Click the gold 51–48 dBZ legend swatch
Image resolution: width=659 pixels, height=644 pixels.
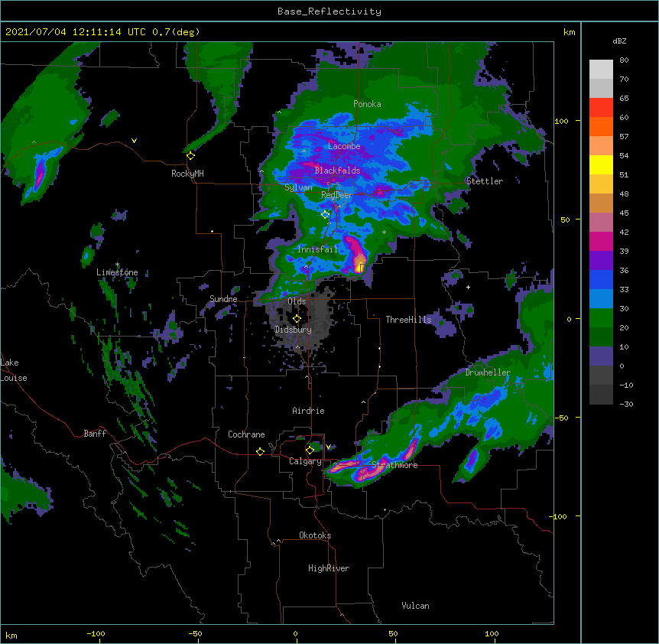point(601,184)
